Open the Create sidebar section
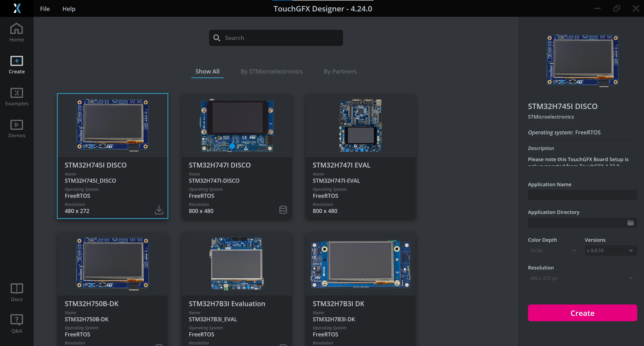The image size is (644, 346). tap(17, 65)
